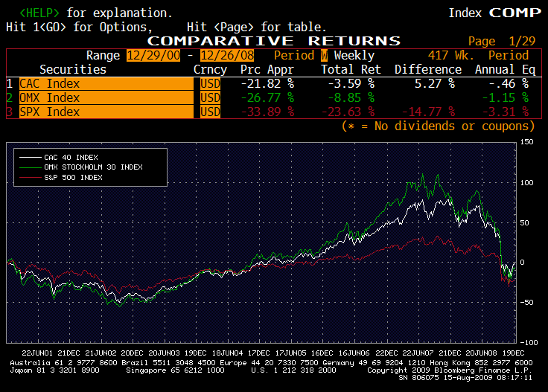
Task: Click OMX annual equivalent -1.15 %
Action: (505, 97)
